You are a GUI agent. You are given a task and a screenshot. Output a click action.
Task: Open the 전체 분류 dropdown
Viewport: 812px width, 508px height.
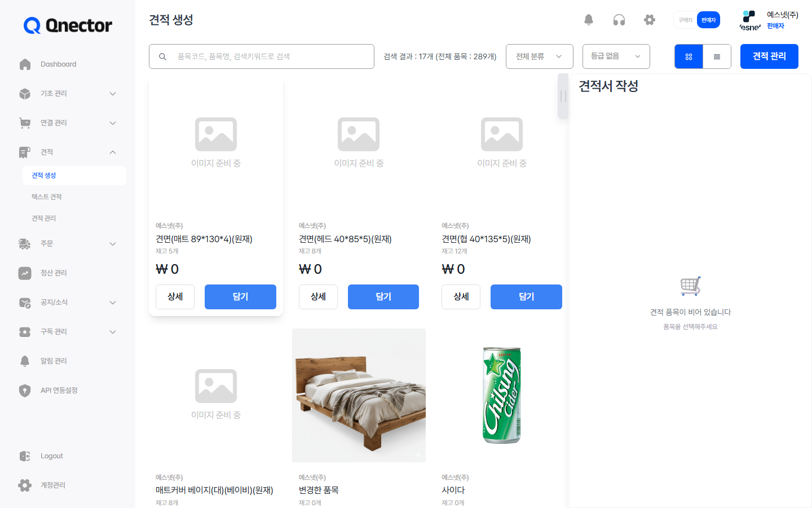(x=540, y=56)
